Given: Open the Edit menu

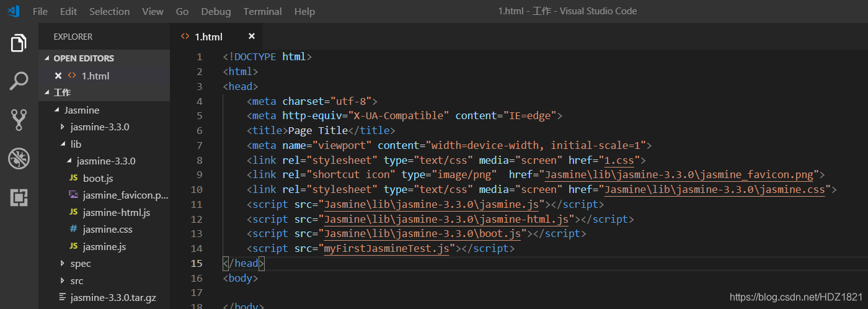Looking at the screenshot, I should pyautogui.click(x=69, y=11).
